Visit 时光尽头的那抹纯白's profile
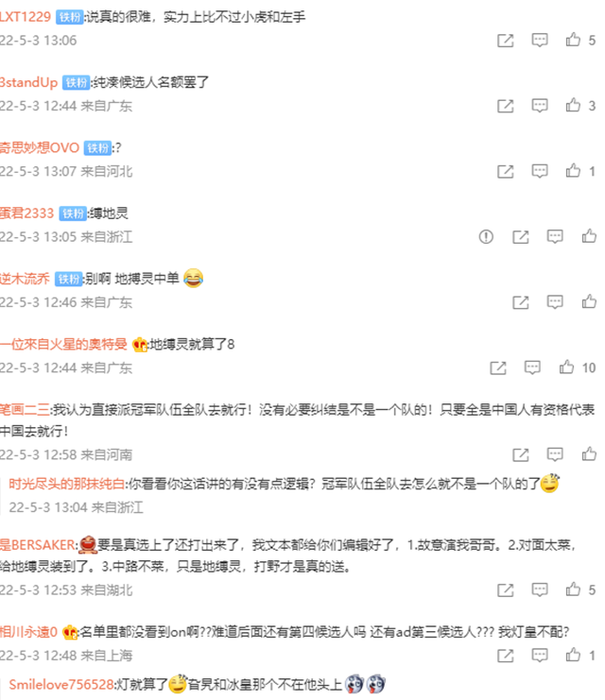Image resolution: width=605 pixels, height=700 pixels. (66, 484)
